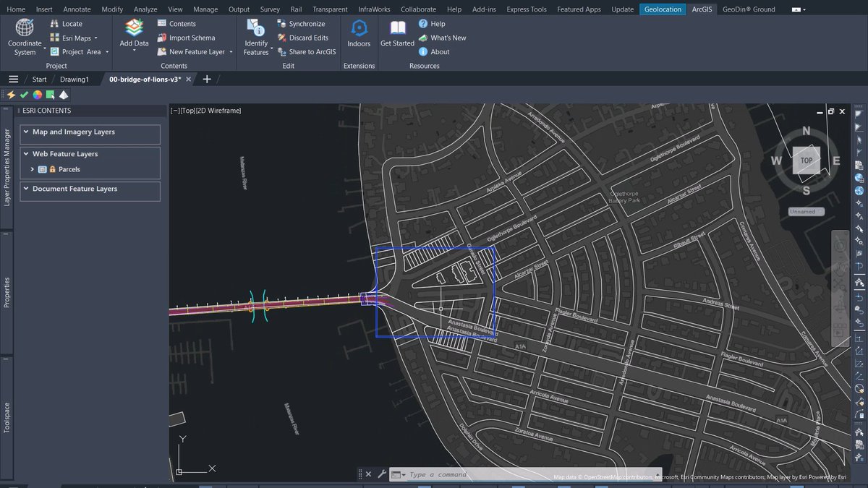Image resolution: width=868 pixels, height=488 pixels.
Task: Run Synchronize in the Edit panel
Action: [x=303, y=23]
